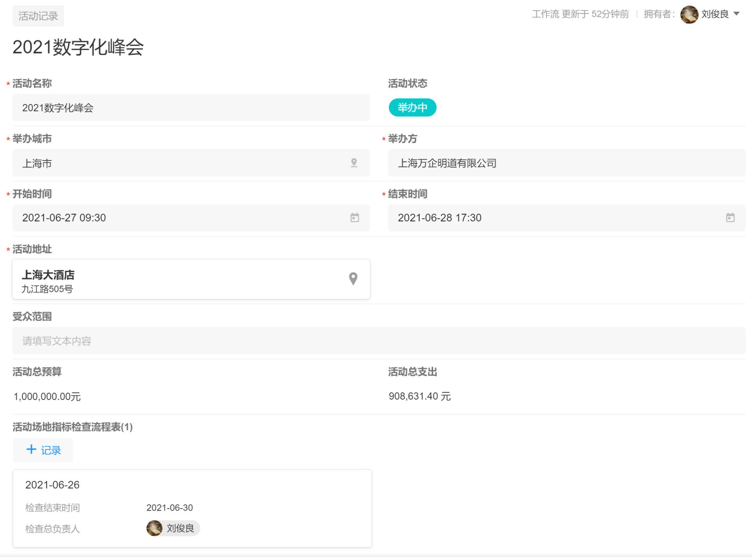The height and width of the screenshot is (560, 752).
Task: Click the 开始时间 date field
Action: 180,218
